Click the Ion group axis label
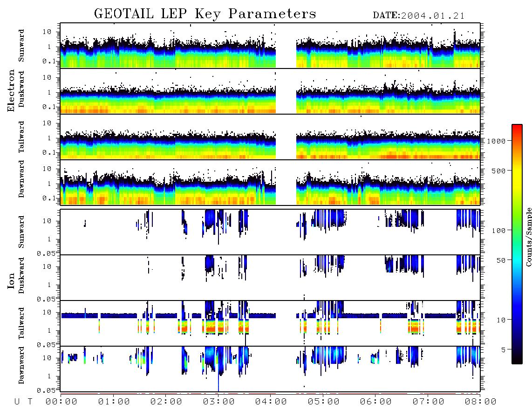Viewport: 532px width, 410px height. [x=11, y=280]
